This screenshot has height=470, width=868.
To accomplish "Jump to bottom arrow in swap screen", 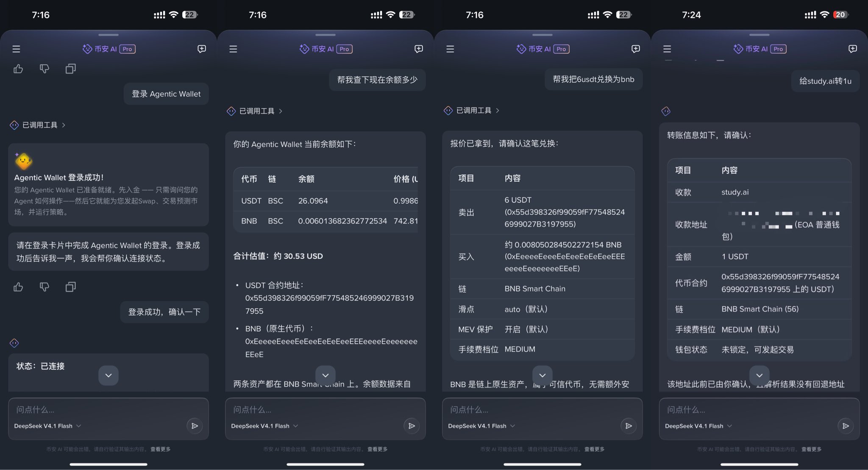I will [542, 376].
